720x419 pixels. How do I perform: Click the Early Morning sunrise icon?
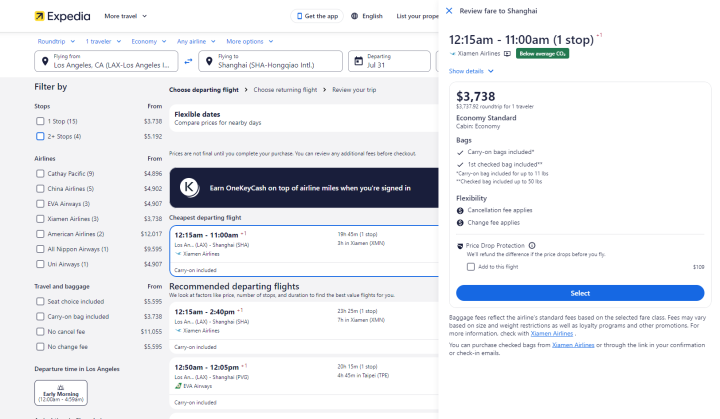(61, 387)
